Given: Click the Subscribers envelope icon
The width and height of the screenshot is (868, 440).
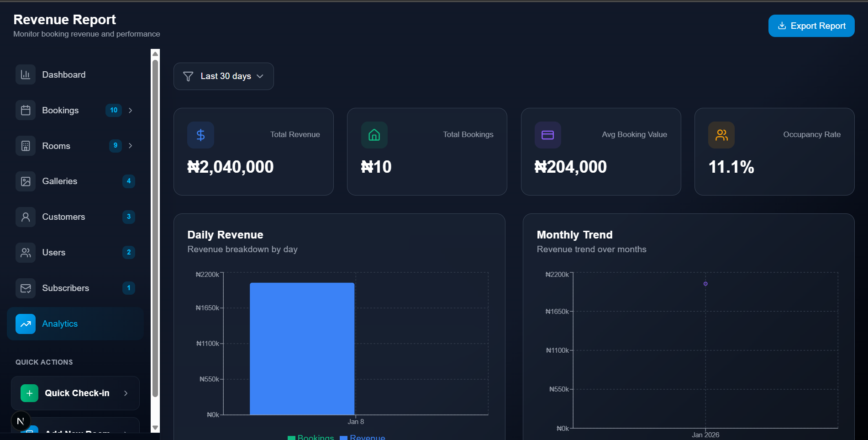Looking at the screenshot, I should 26,288.
